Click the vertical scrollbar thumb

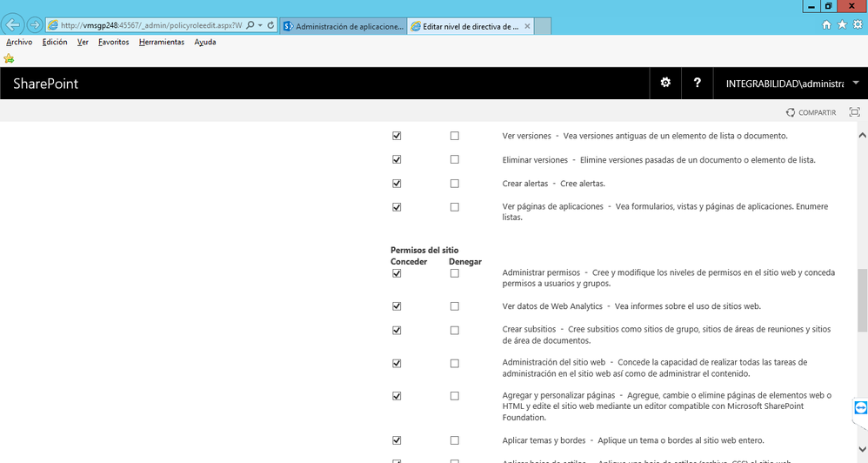click(862, 300)
